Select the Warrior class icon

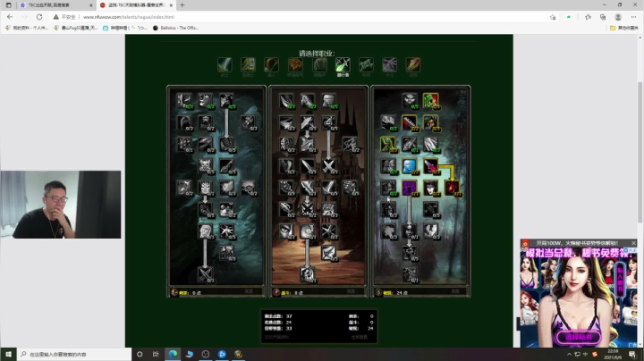225,65
